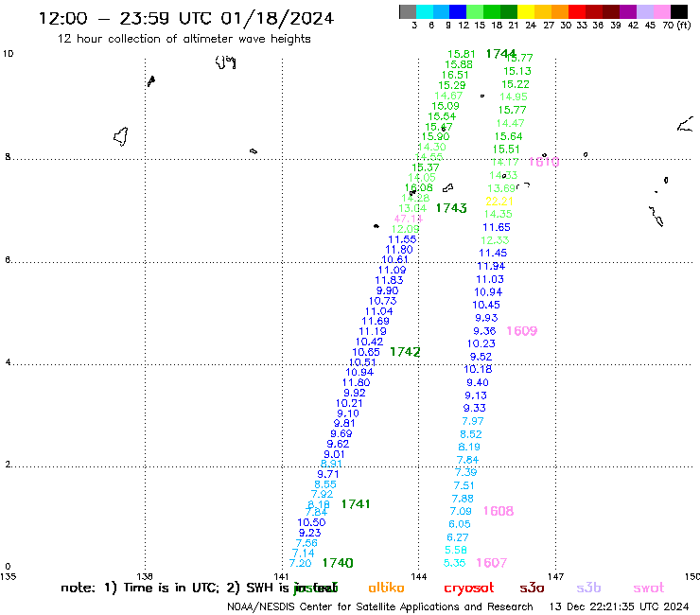
Task: Click the 5.35 wave height value
Action: tap(454, 563)
